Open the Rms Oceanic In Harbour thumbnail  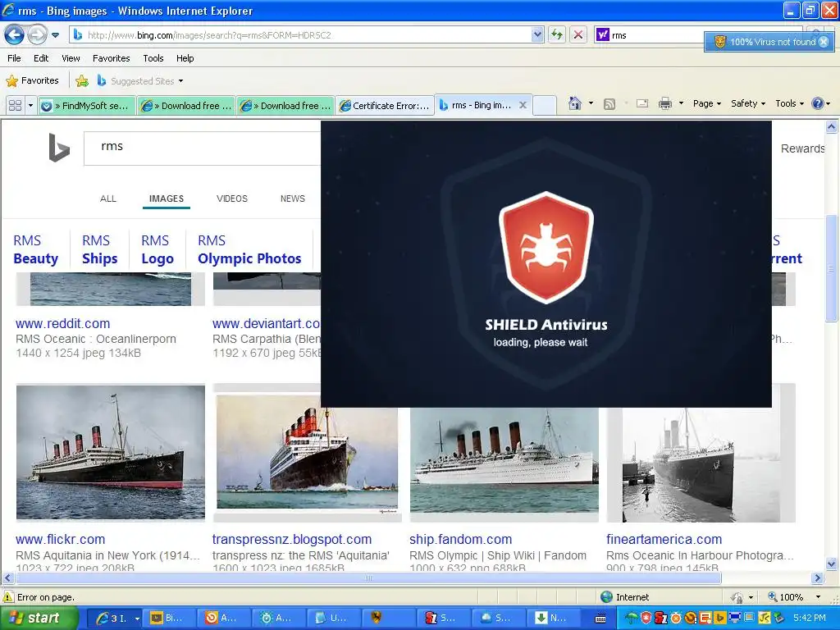pyautogui.click(x=701, y=464)
